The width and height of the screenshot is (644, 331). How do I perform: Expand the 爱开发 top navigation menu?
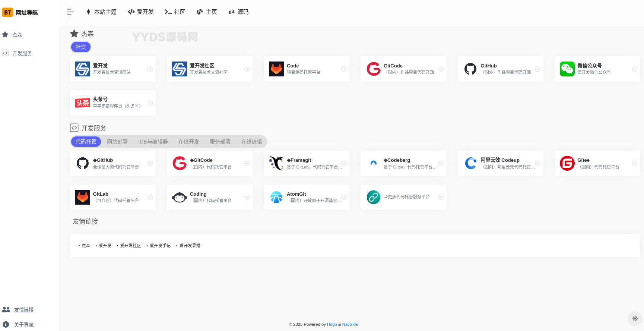coord(141,12)
